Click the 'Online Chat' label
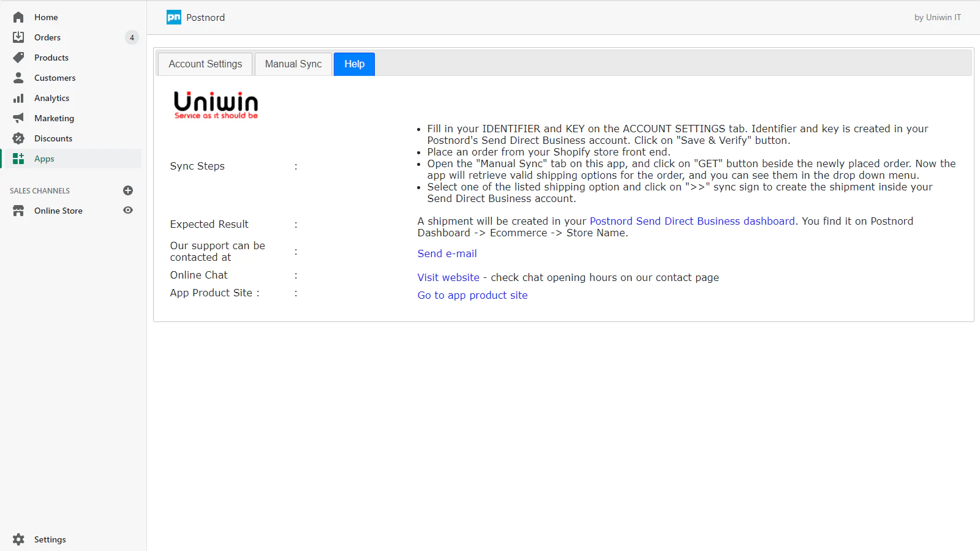980x551 pixels. pyautogui.click(x=198, y=275)
